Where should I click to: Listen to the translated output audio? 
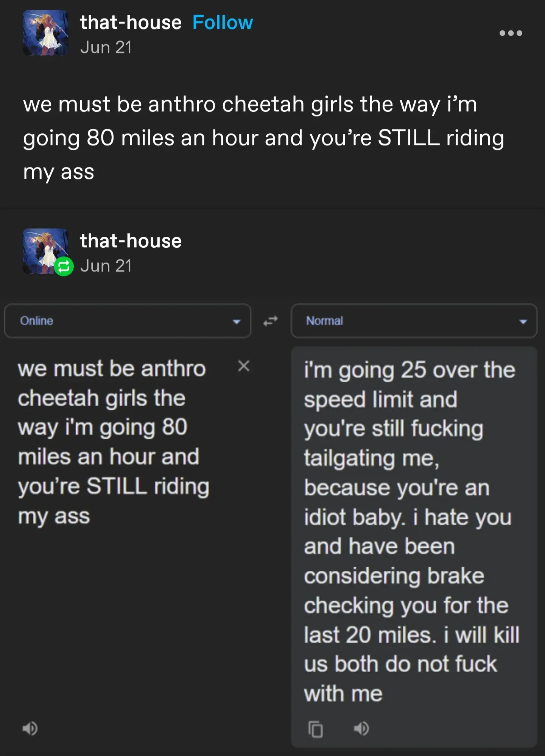tap(361, 728)
